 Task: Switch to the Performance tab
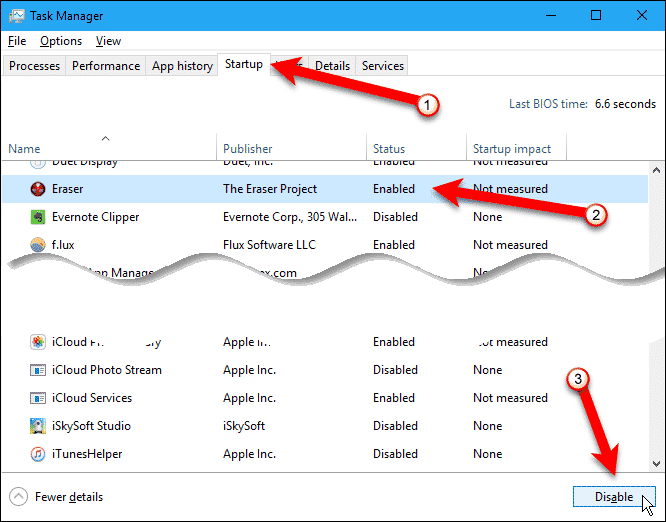[x=106, y=66]
